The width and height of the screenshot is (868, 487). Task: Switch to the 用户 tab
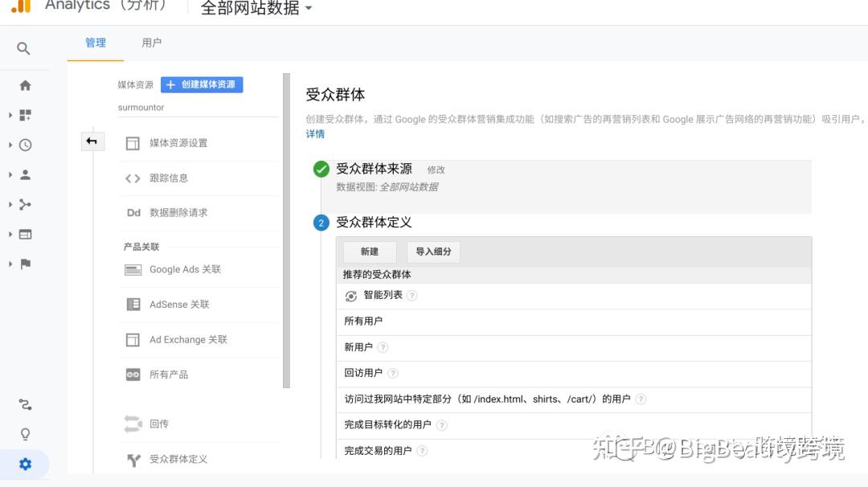coord(151,43)
